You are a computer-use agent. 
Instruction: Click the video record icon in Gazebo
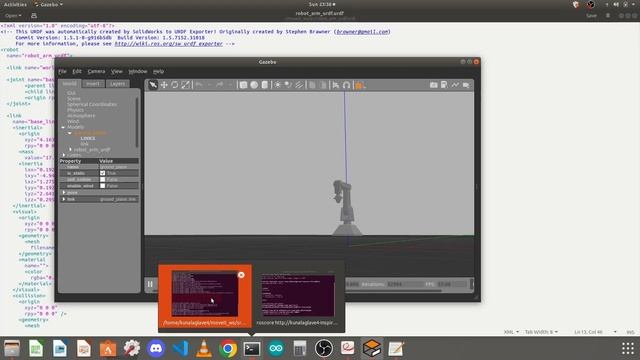[466, 85]
